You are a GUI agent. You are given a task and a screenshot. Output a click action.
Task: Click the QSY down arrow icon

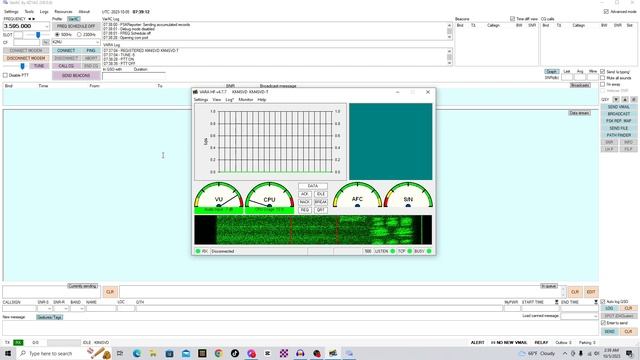[616, 100]
